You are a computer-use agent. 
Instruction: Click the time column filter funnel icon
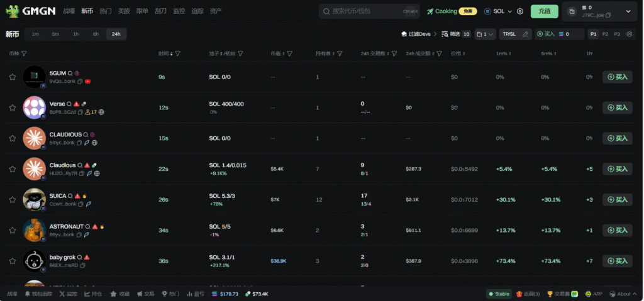[178, 54]
